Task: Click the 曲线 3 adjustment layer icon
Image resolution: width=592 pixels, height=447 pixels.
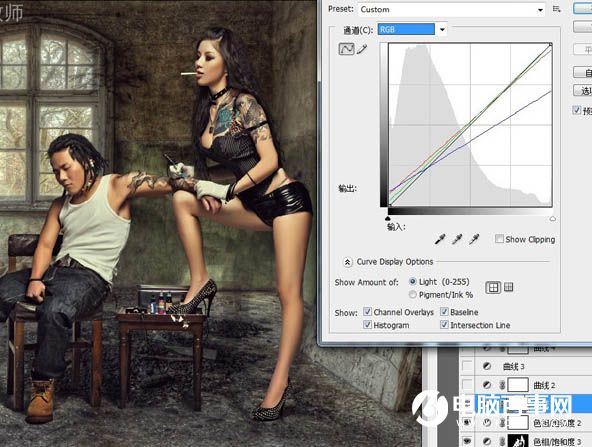Action: point(487,366)
